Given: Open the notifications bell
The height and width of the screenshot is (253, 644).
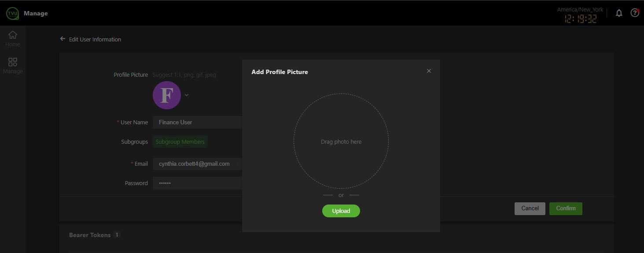Looking at the screenshot, I should tap(619, 13).
